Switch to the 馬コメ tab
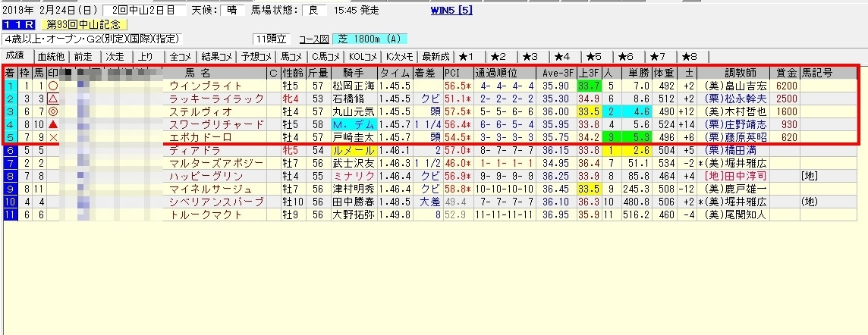 [x=291, y=56]
